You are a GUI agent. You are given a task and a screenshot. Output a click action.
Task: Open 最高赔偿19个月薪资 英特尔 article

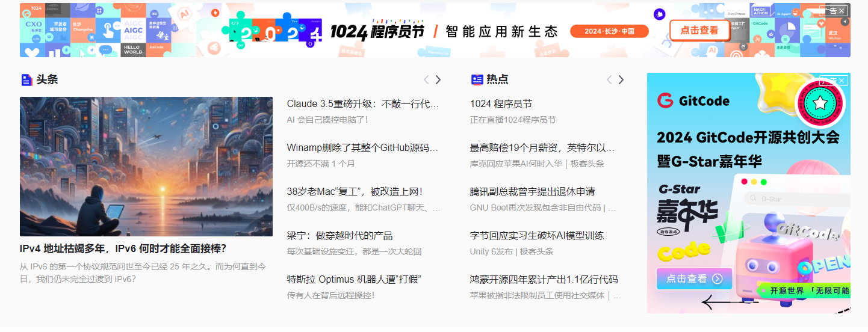pos(542,148)
